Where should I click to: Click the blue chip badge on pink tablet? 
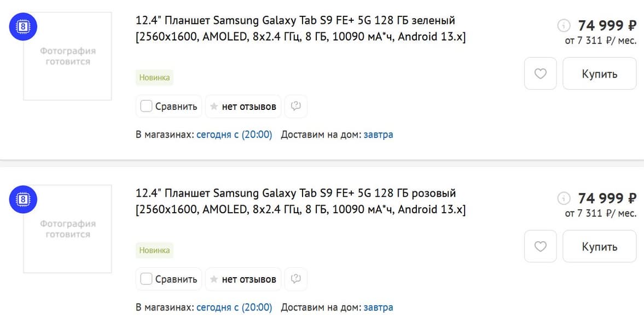pos(23,199)
